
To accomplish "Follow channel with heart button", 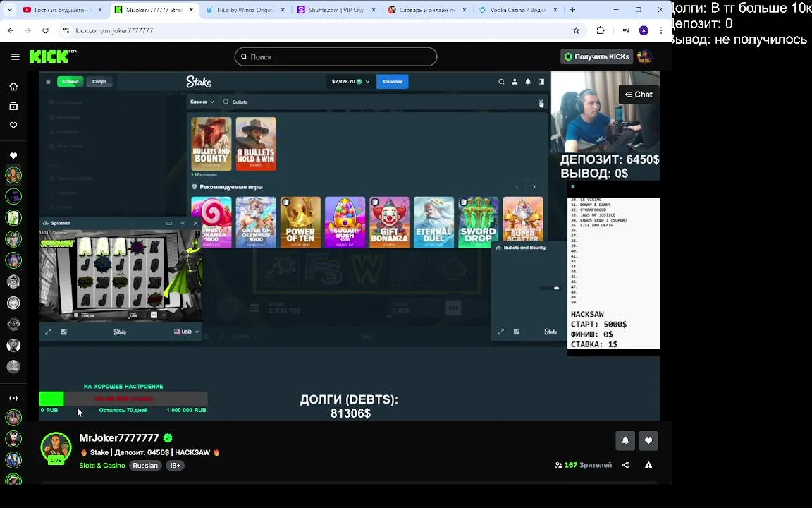I will [648, 441].
